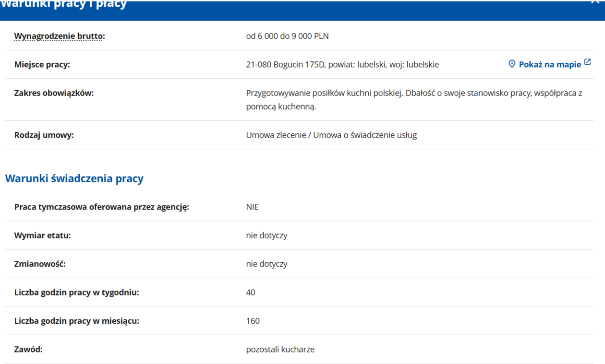Screen dimensions: 605x364
Task: Click the weekly hours value '40'
Action: [x=251, y=293]
